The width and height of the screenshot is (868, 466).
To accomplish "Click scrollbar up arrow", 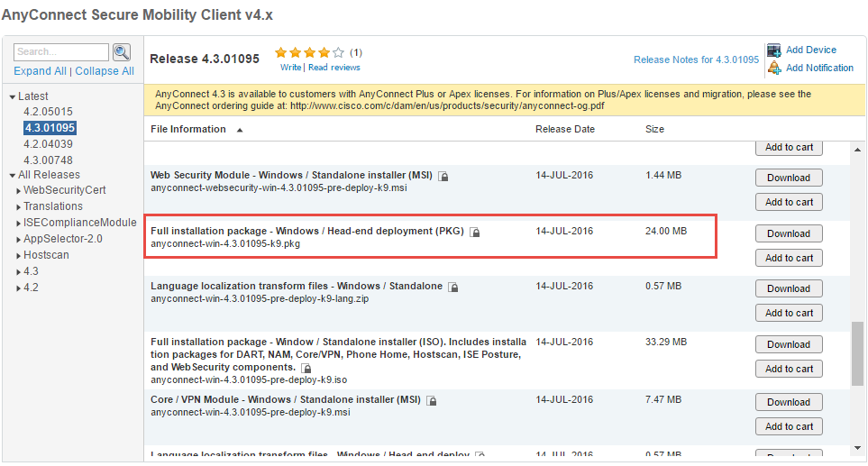I will click(857, 150).
